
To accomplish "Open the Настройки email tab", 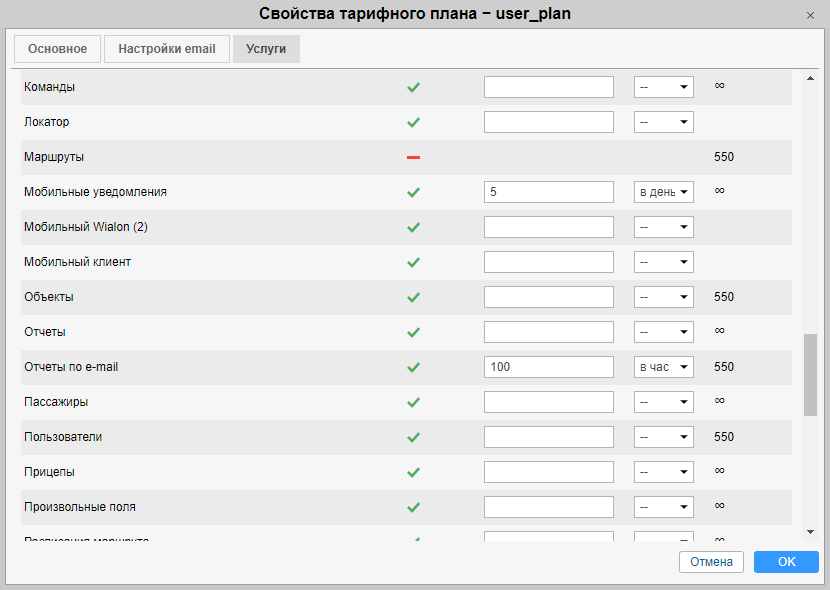I will point(166,49).
